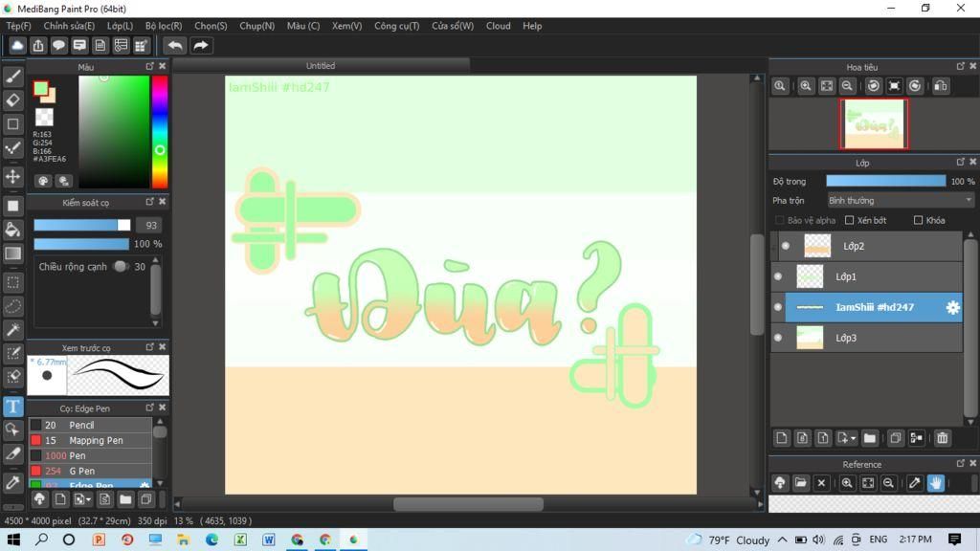Click the Undo arrow in toolbar
The width and height of the screenshot is (980, 551).
click(175, 45)
